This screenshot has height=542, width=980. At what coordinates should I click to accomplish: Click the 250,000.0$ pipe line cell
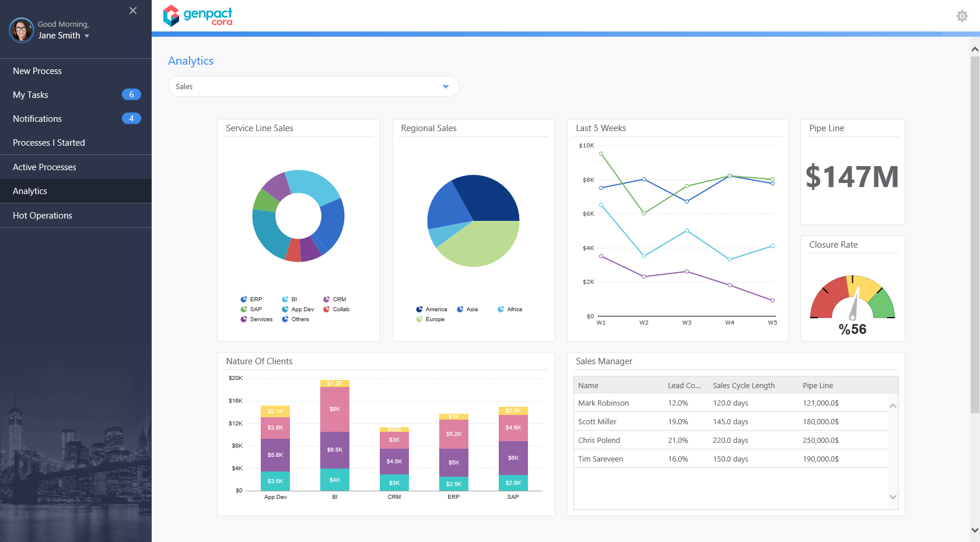click(821, 441)
